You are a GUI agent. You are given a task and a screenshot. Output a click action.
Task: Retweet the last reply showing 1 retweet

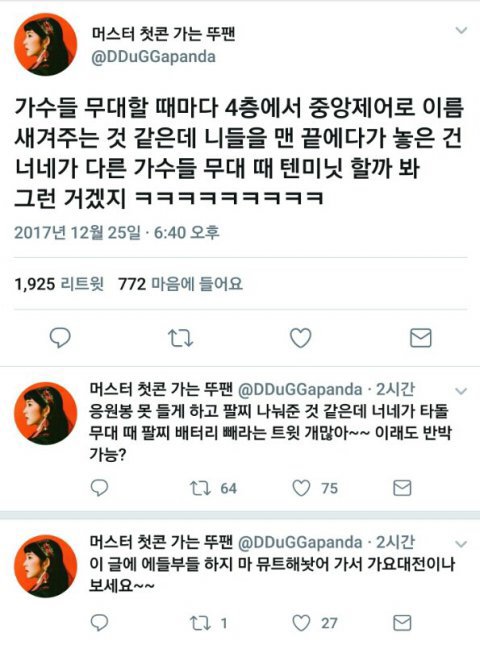200,623
